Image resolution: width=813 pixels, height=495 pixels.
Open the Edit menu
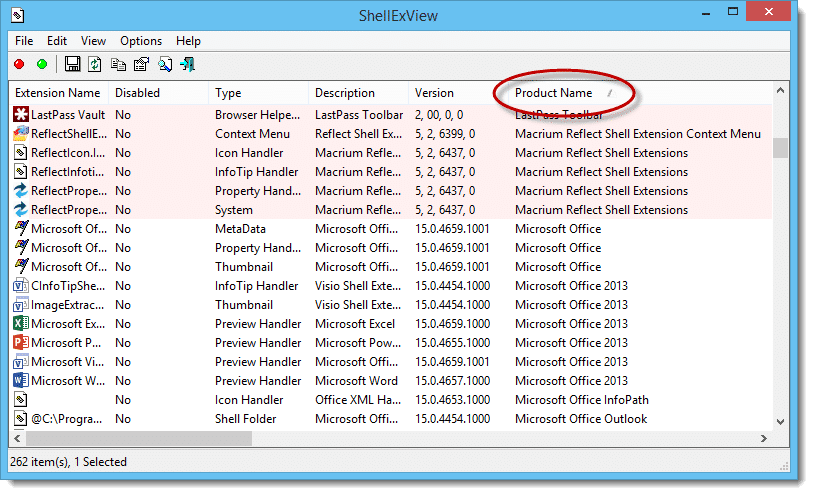tap(57, 41)
